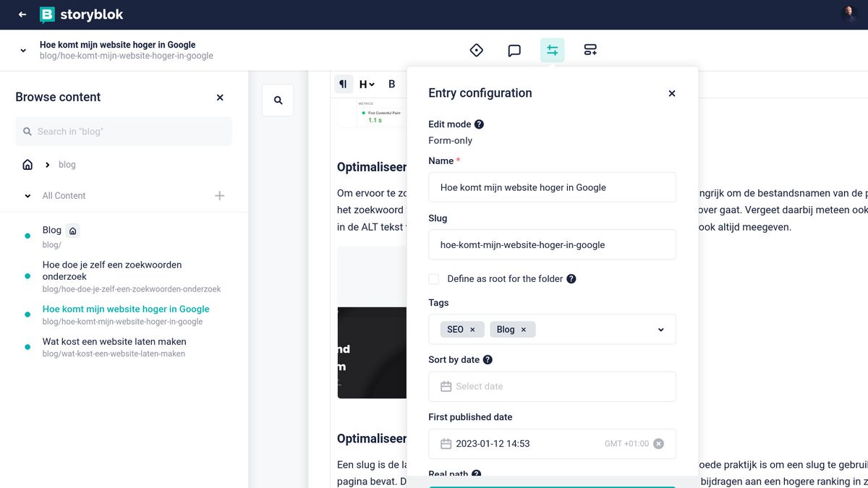Click the home badge next to Blog

coord(72,231)
